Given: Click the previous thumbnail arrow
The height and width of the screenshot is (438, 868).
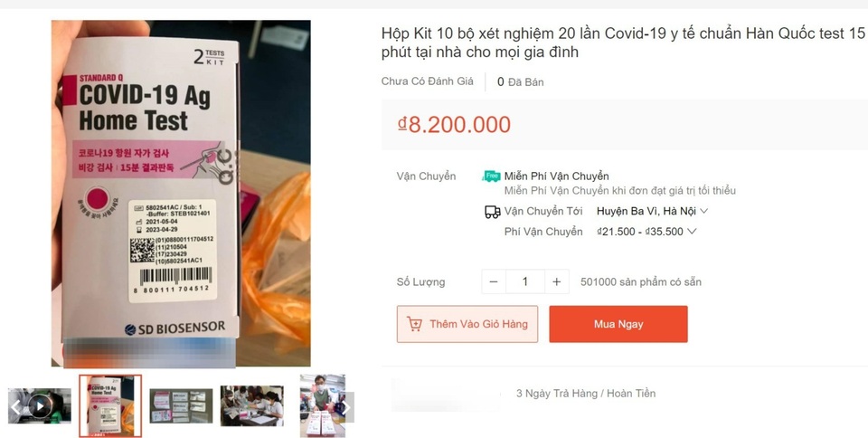Looking at the screenshot, I should click(15, 407).
